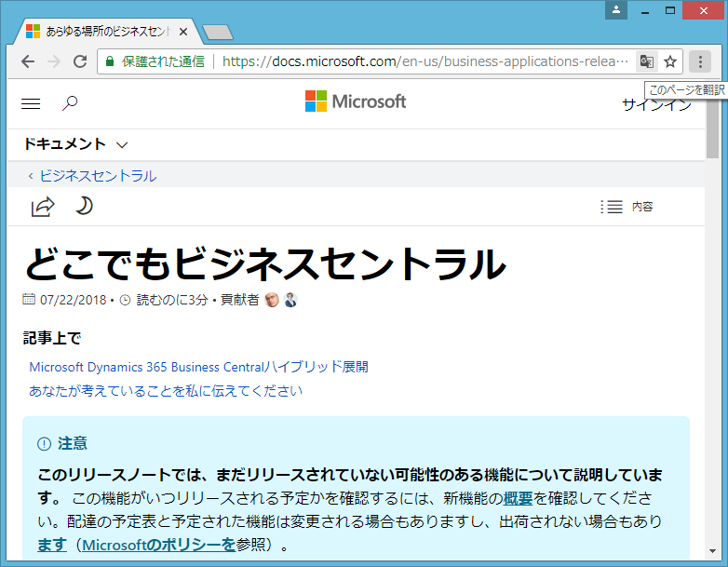Click the 07/22/2018 date text

point(74,300)
